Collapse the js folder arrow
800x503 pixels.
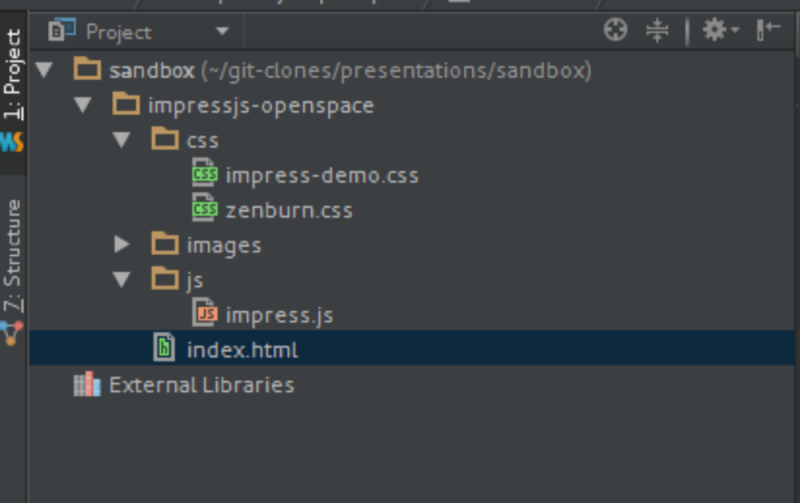pyautogui.click(x=122, y=280)
